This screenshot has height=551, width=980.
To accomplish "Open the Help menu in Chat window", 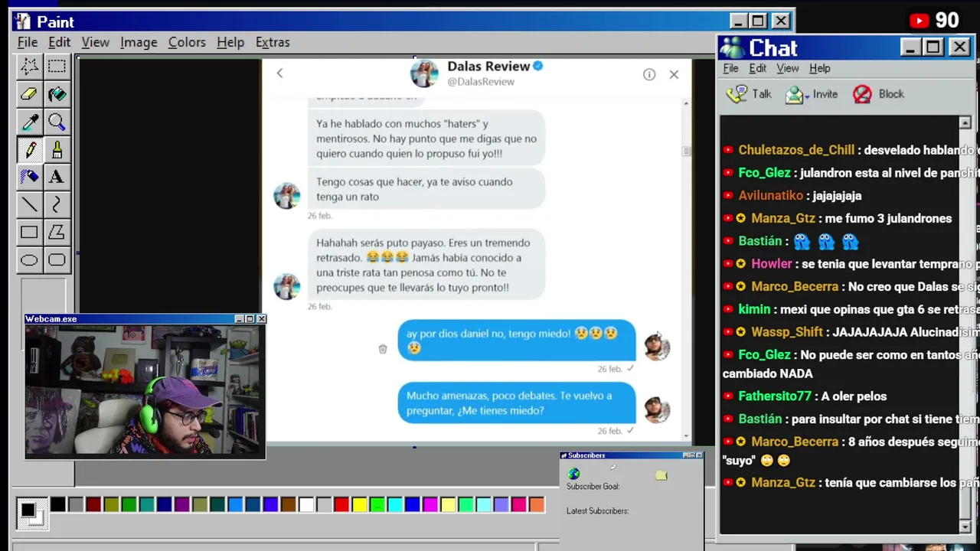I will click(819, 68).
